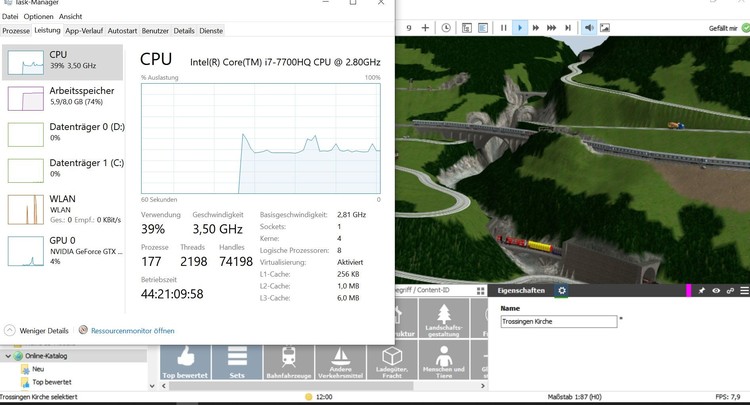Click the magenta color swatch
The height and width of the screenshot is (405, 750).
(688, 291)
